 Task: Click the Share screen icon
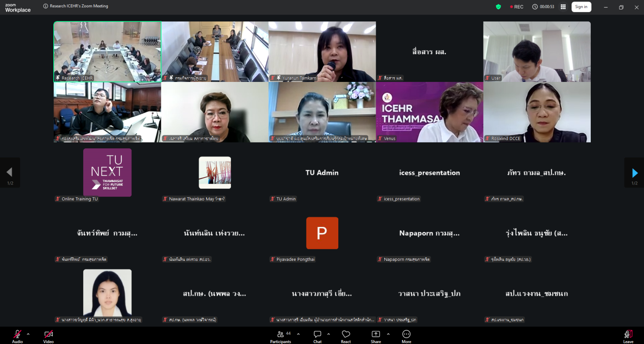tap(376, 335)
